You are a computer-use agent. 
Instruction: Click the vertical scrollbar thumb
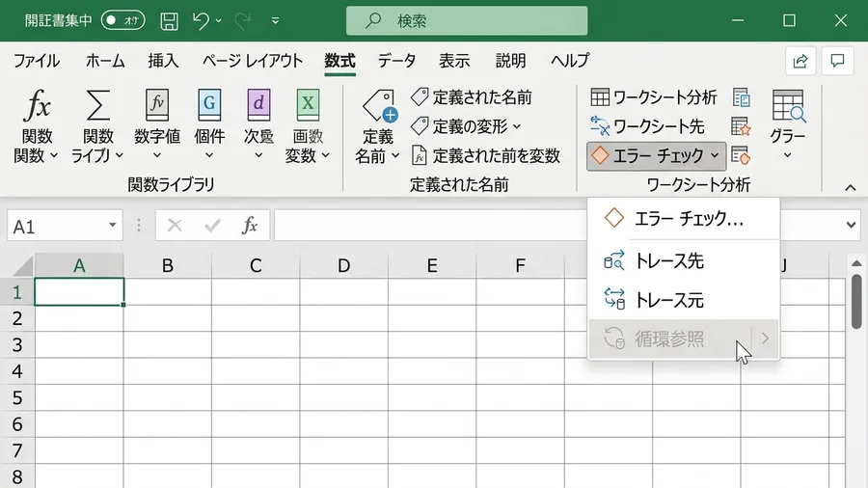click(x=856, y=302)
